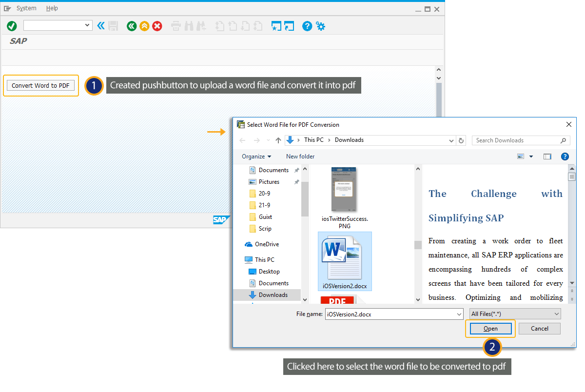Click the Next Page icon

[246, 26]
